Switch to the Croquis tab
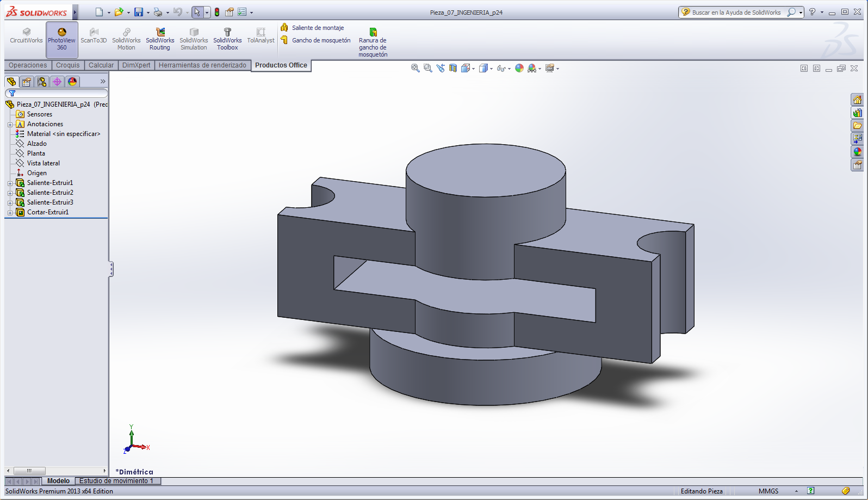Image resolution: width=868 pixels, height=500 pixels. (x=67, y=65)
